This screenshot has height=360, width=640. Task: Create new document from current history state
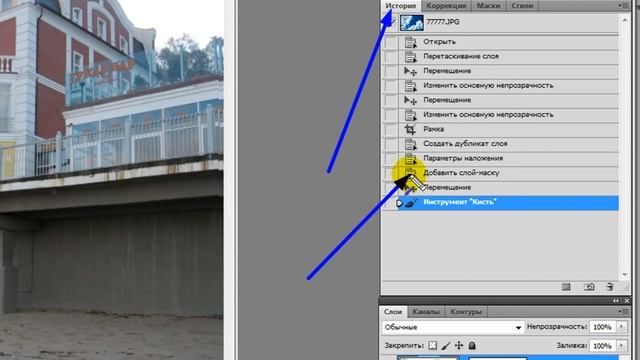[x=566, y=287]
